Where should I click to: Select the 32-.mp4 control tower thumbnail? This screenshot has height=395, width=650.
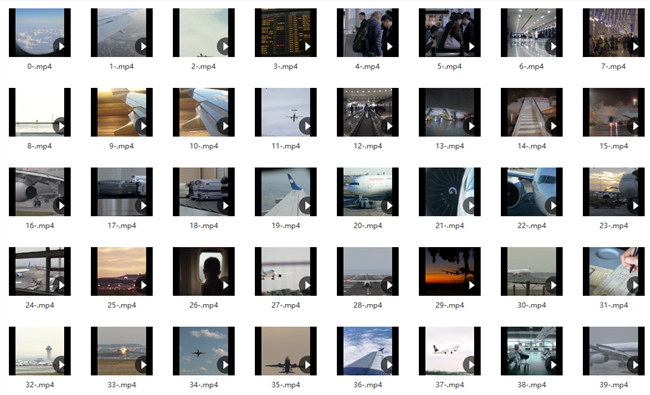click(40, 351)
